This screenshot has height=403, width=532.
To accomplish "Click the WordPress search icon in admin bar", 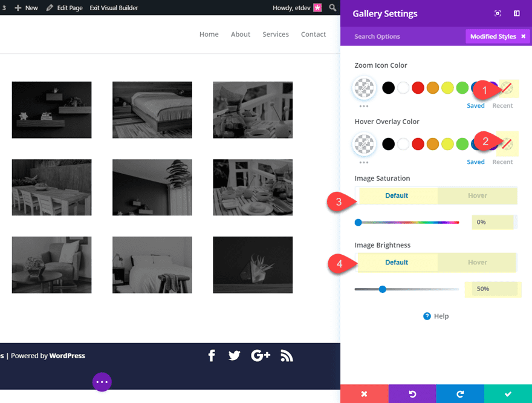I will 332,7.
